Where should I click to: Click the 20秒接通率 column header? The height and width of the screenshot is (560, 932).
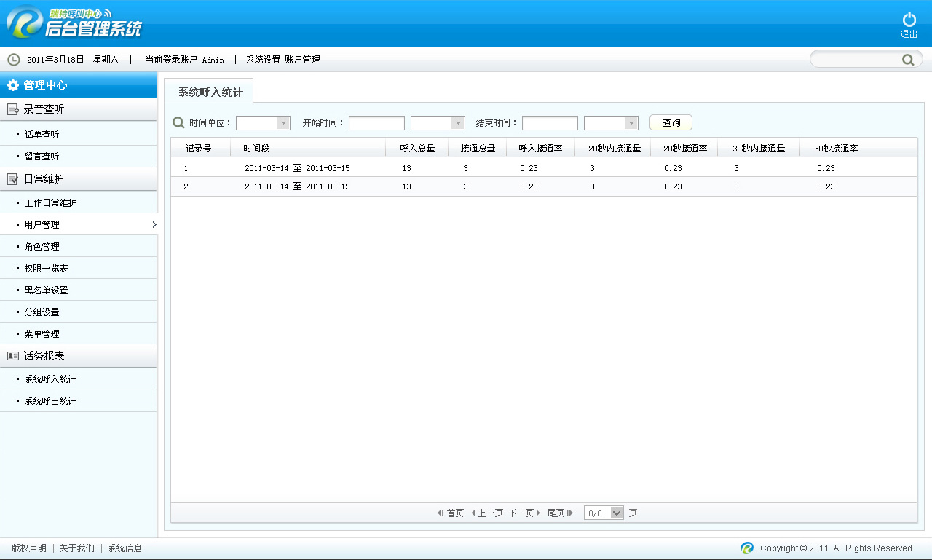(x=684, y=148)
